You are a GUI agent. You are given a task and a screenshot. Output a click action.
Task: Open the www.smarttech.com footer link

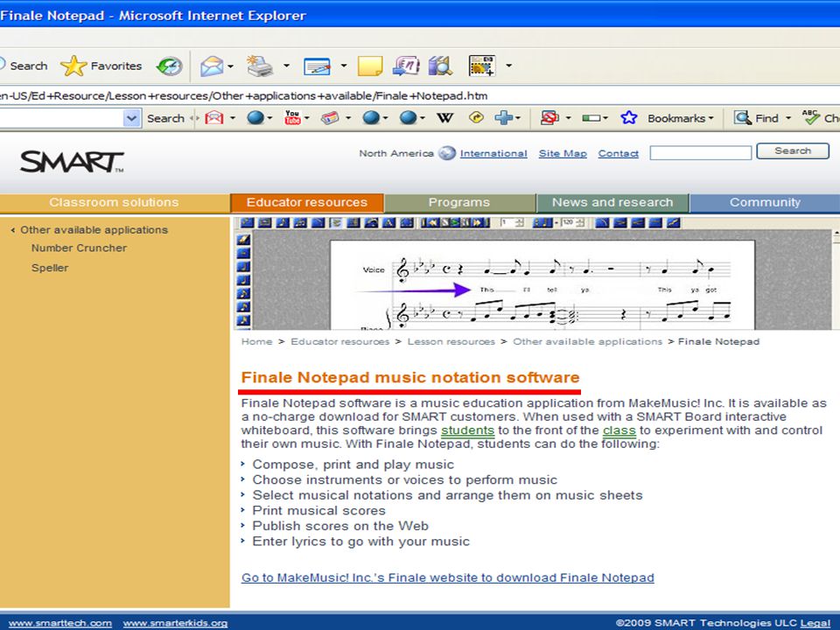tap(60, 623)
